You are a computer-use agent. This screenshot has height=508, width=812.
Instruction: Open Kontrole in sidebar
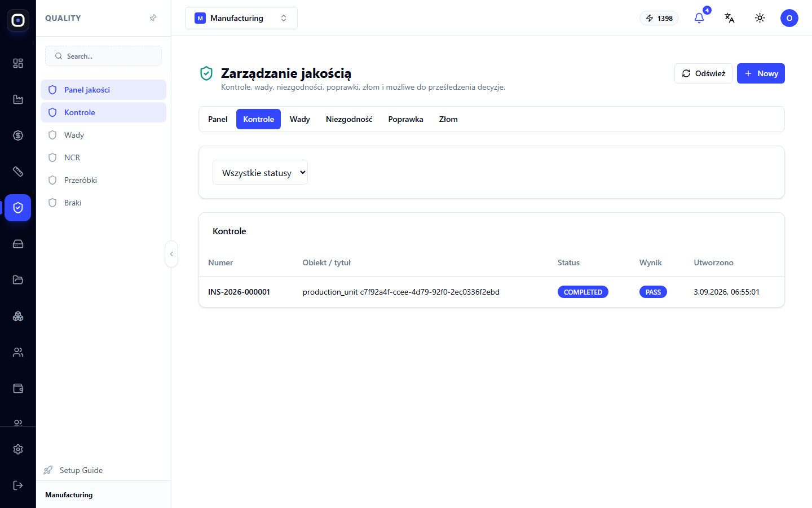click(103, 112)
